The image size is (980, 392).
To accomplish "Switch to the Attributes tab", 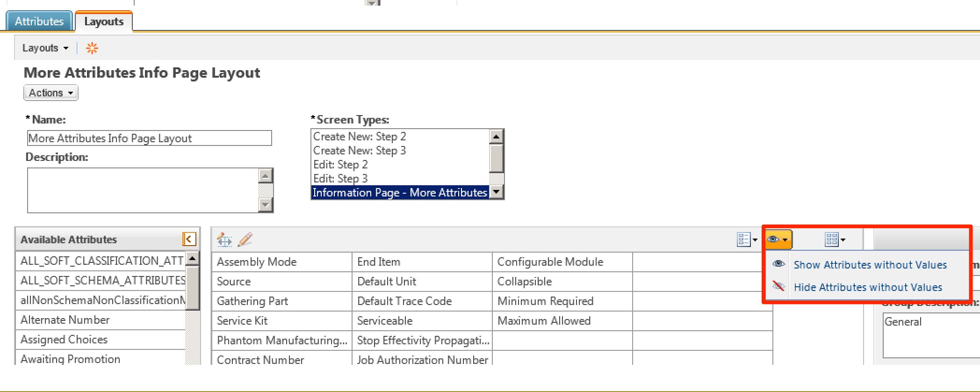I will point(39,22).
